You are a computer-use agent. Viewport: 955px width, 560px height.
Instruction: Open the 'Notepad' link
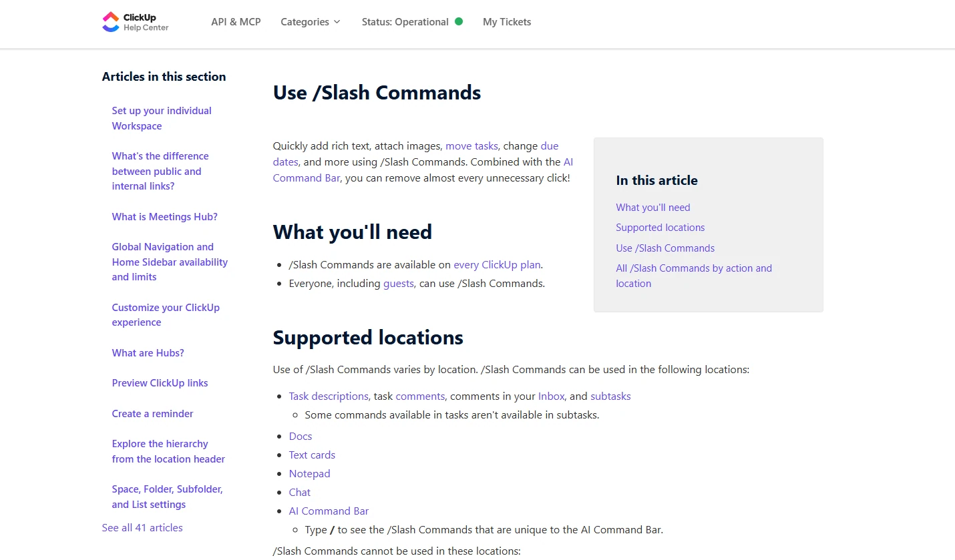(310, 474)
